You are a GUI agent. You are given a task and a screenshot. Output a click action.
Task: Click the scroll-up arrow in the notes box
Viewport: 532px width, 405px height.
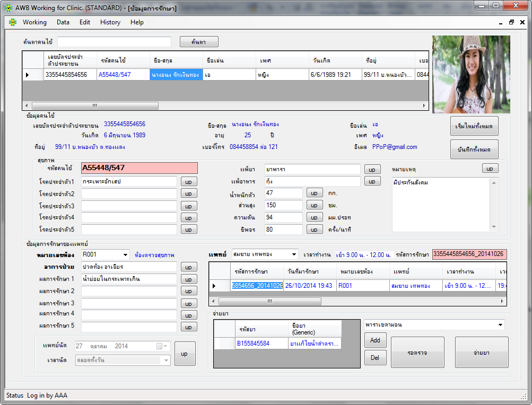(494, 183)
